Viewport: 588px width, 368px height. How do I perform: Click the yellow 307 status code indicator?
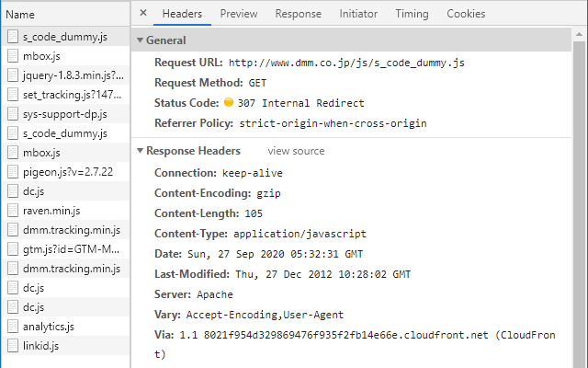click(229, 103)
